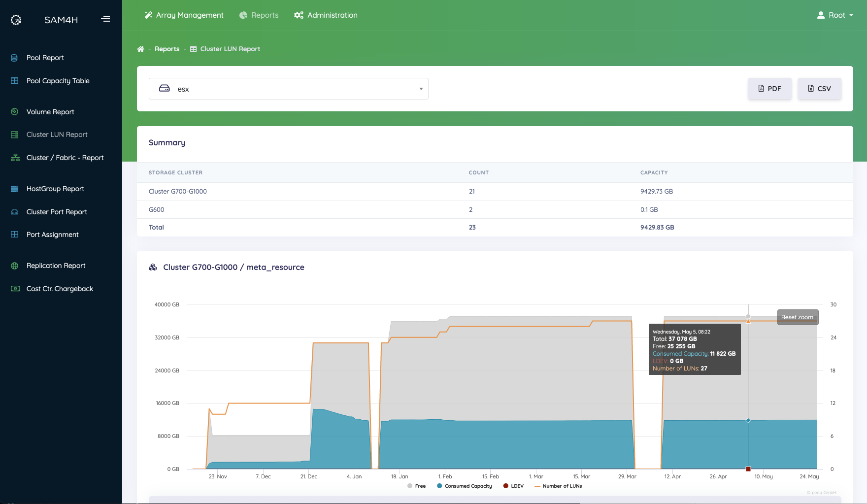Expand the Root user menu
The width and height of the screenshot is (867, 504).
point(835,15)
